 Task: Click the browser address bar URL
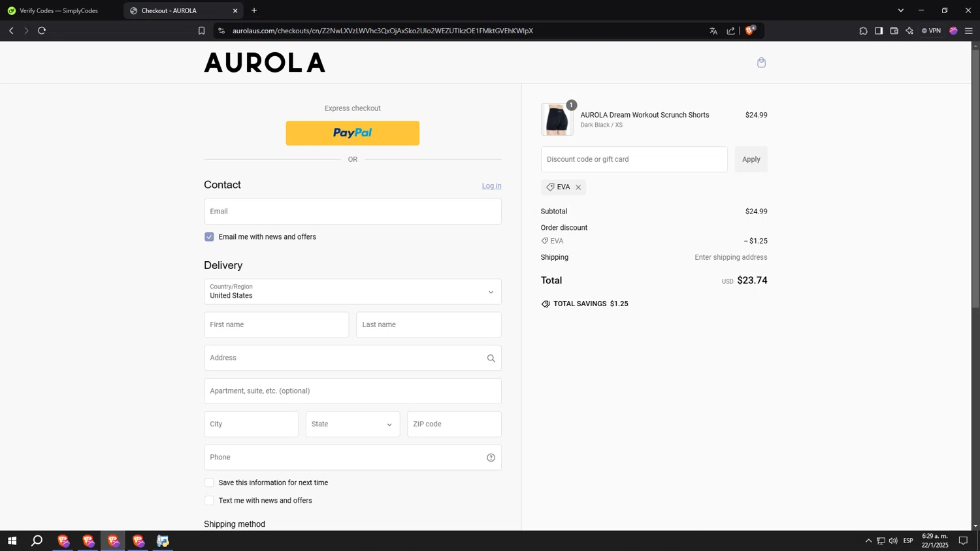(x=383, y=31)
